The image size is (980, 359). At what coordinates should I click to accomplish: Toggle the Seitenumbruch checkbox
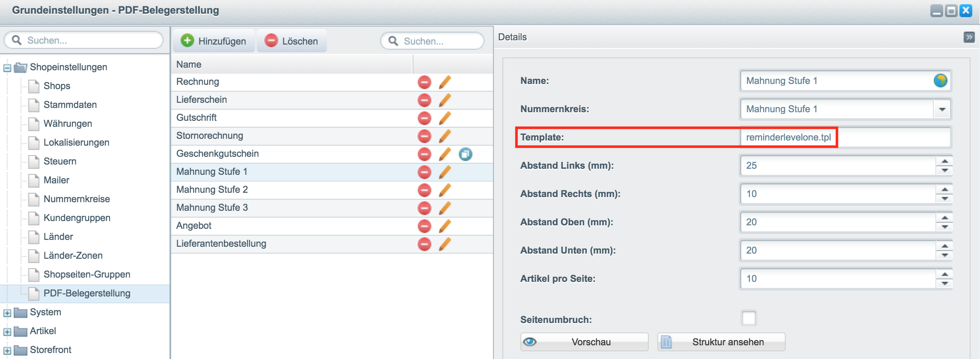click(749, 318)
